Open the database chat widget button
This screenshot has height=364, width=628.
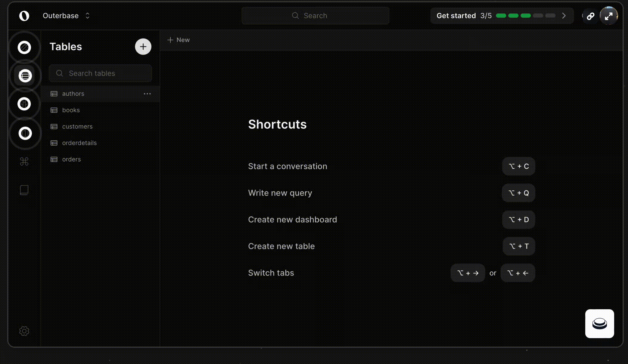coord(599,324)
